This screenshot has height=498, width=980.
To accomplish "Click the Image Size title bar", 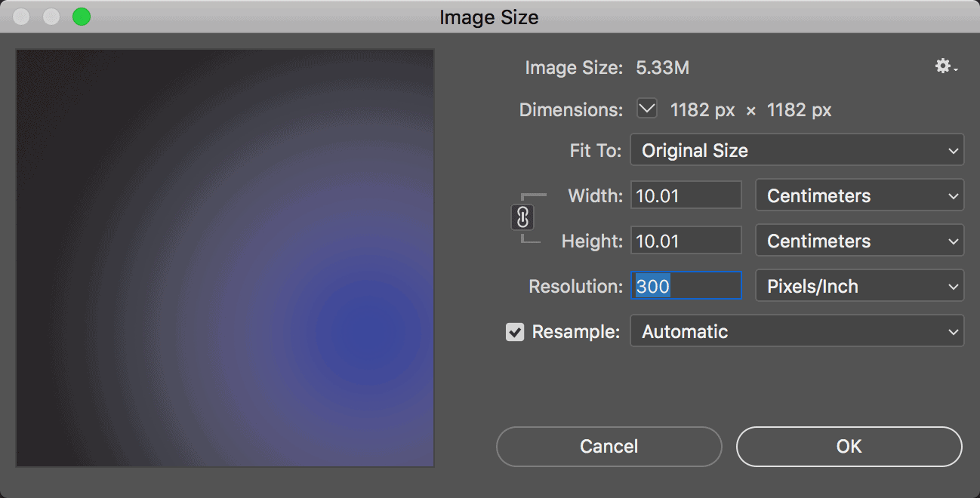I will point(489,17).
